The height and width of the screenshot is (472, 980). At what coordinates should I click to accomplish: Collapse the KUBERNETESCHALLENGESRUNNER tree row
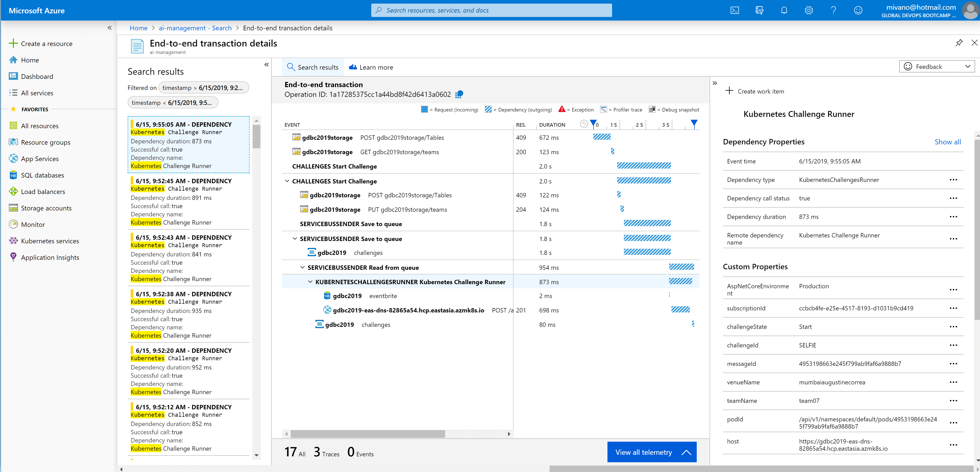click(310, 282)
